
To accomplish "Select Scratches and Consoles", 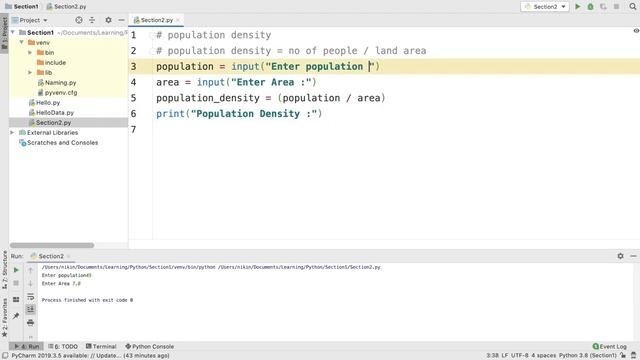I will click(58, 143).
